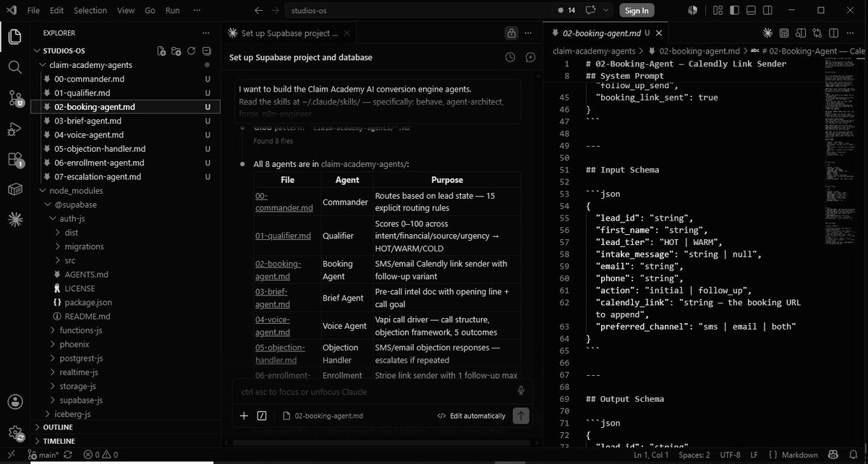The width and height of the screenshot is (868, 464).
Task: Start a new Claude chat conversation
Action: click(529, 57)
